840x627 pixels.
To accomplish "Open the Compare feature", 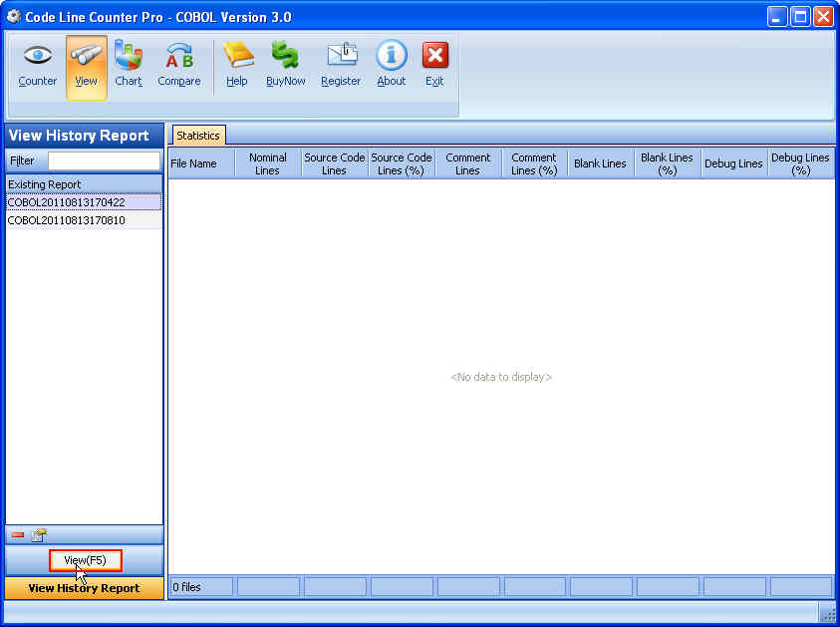I will click(178, 65).
